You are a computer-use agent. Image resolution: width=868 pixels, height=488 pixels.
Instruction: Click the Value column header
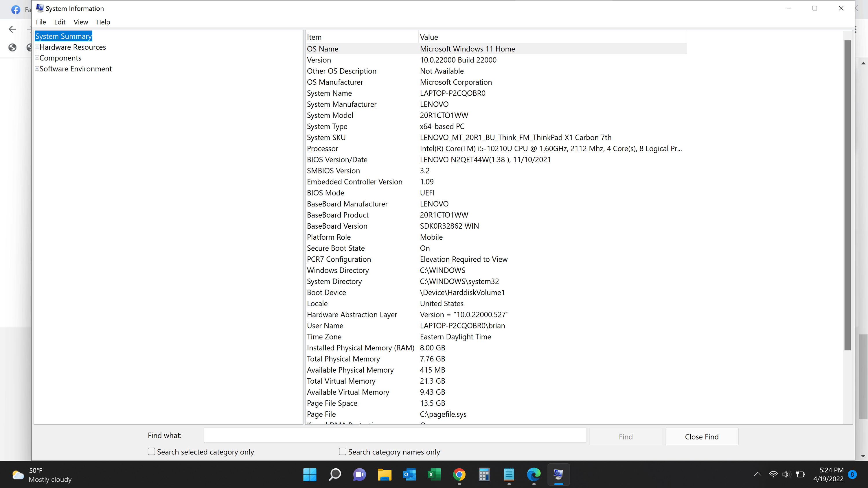pyautogui.click(x=553, y=37)
